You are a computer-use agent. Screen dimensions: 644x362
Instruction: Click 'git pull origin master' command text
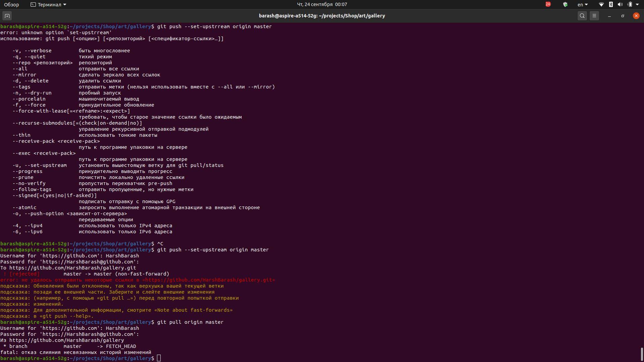point(190,322)
